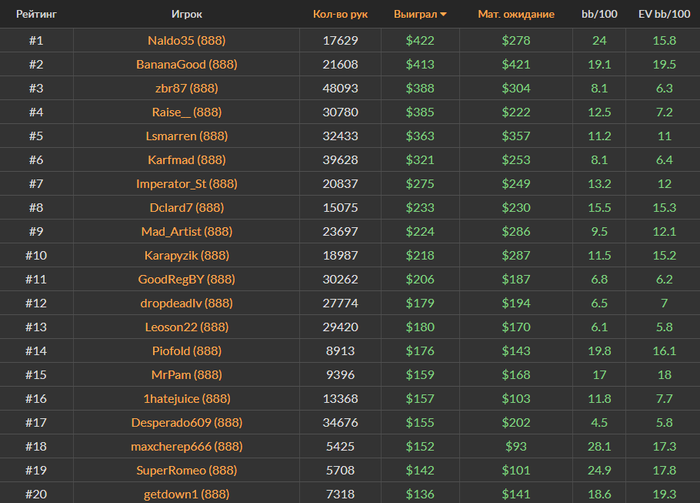
Task: Click the bb/100 column header
Action: [x=599, y=14]
